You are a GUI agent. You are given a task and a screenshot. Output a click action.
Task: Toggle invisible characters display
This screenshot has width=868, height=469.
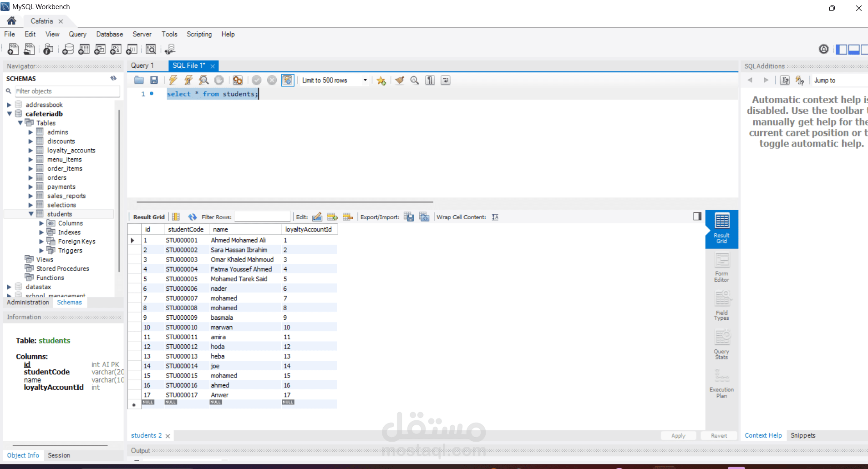point(430,80)
